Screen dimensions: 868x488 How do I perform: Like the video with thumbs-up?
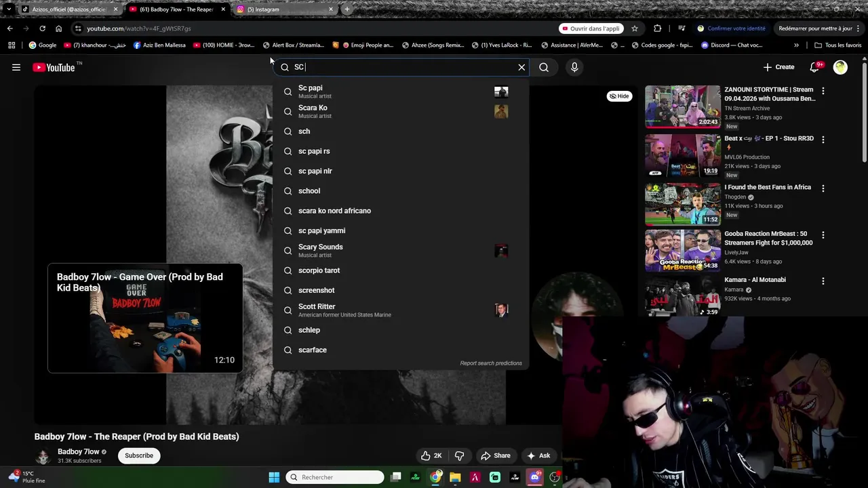click(431, 455)
